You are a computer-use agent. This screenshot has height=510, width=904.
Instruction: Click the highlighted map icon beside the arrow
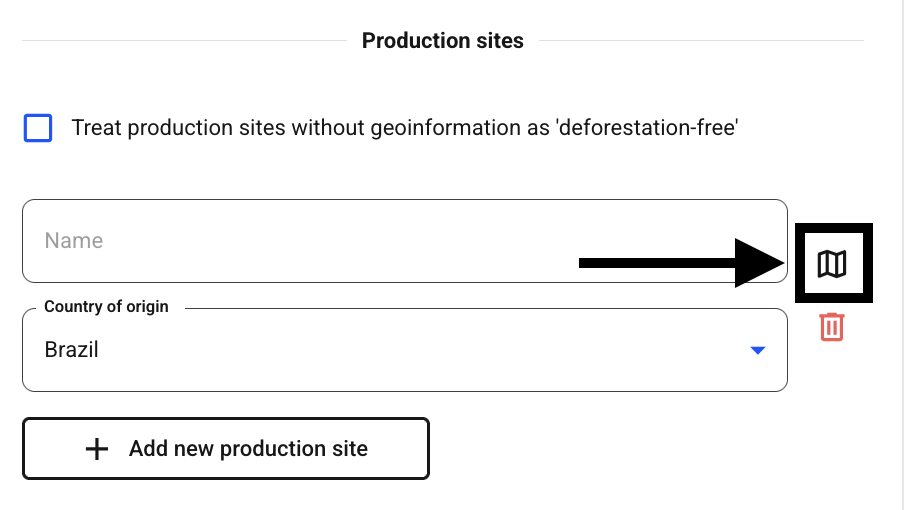point(832,264)
